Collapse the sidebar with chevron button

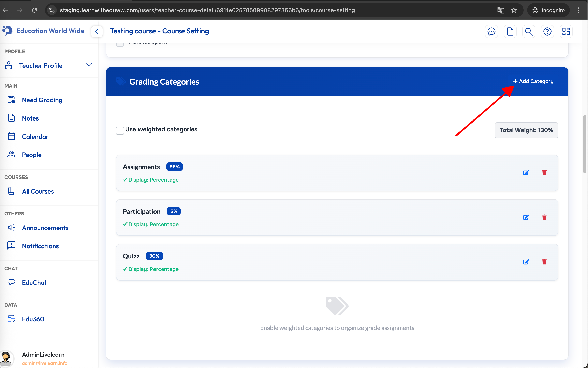tap(97, 32)
